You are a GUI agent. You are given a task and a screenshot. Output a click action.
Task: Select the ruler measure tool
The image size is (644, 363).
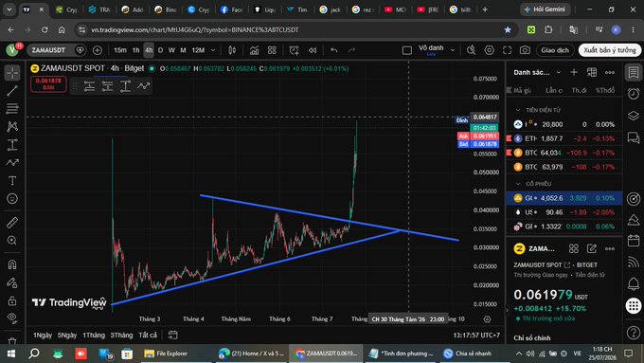[x=12, y=223]
